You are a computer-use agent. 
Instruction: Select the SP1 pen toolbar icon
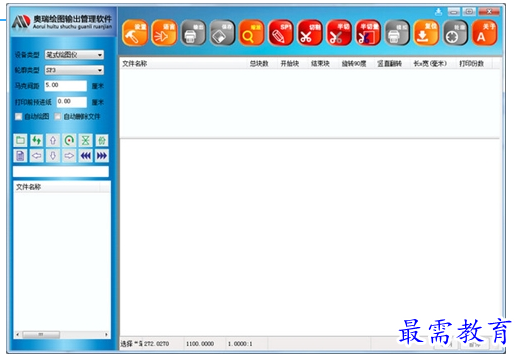tap(281, 33)
